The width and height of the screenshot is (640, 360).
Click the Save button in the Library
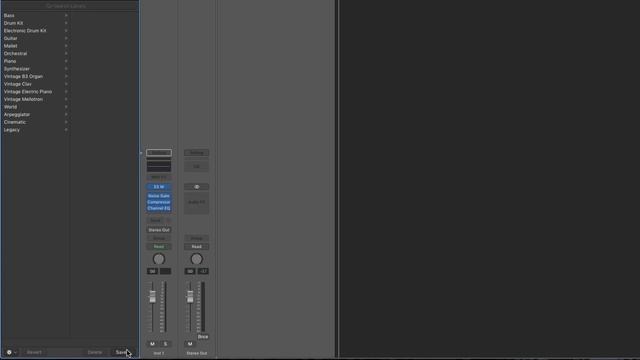[122, 352]
